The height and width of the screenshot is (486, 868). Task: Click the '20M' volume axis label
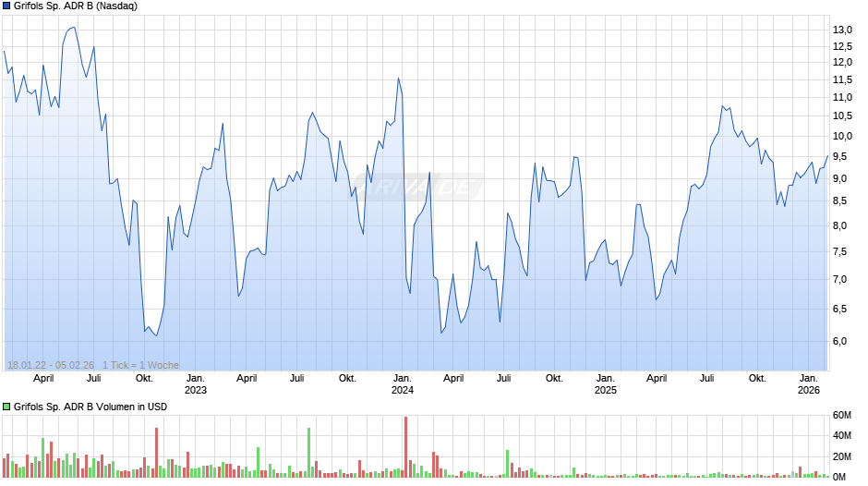click(x=842, y=457)
